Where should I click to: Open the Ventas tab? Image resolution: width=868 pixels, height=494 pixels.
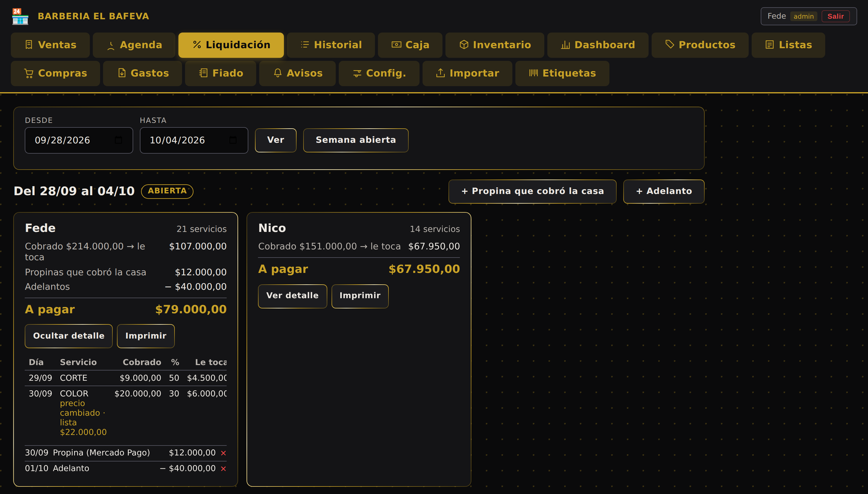[50, 45]
